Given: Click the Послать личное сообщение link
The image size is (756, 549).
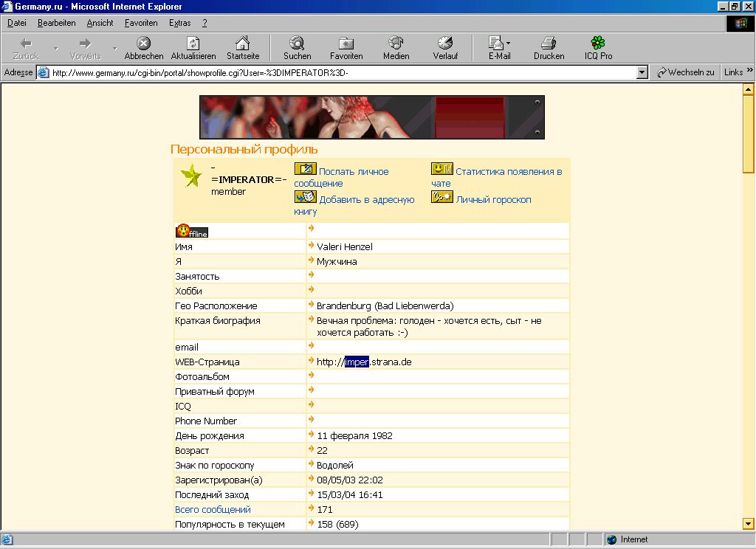Looking at the screenshot, I should [x=353, y=172].
